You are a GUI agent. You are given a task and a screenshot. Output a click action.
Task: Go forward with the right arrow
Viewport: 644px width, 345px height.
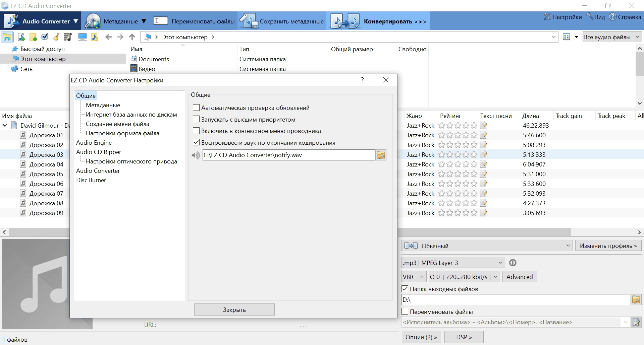[x=120, y=37]
